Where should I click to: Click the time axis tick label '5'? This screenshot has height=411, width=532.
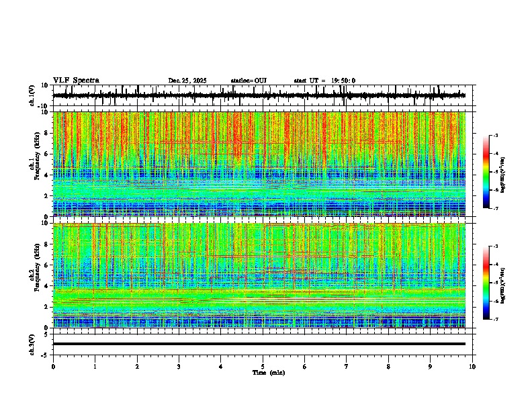pyautogui.click(x=263, y=367)
